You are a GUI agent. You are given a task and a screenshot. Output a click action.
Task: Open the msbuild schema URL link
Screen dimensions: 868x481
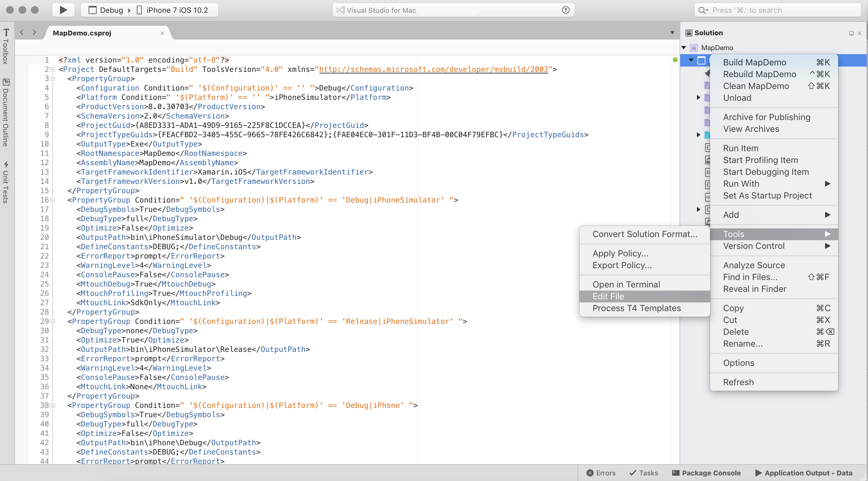[x=434, y=69]
